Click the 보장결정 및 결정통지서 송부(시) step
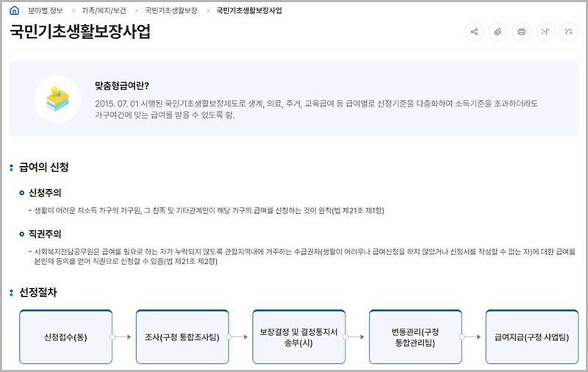Viewport: 588px width, 372px height. click(298, 337)
